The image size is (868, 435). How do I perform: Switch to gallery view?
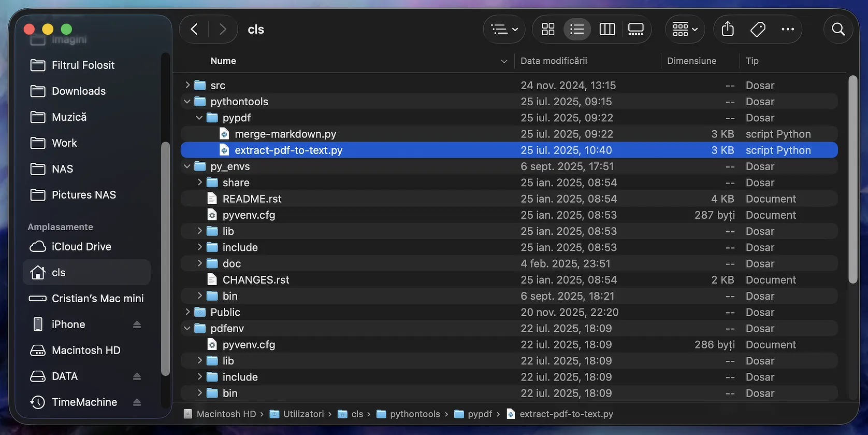[x=636, y=30]
